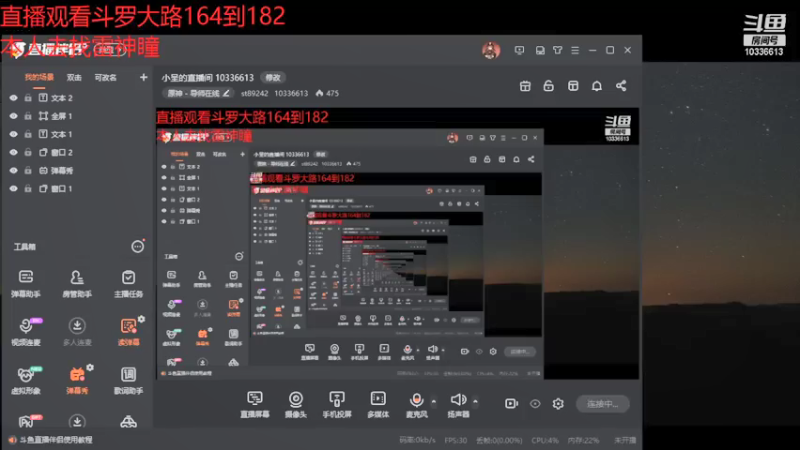Add 多媒体 media source

tap(378, 404)
